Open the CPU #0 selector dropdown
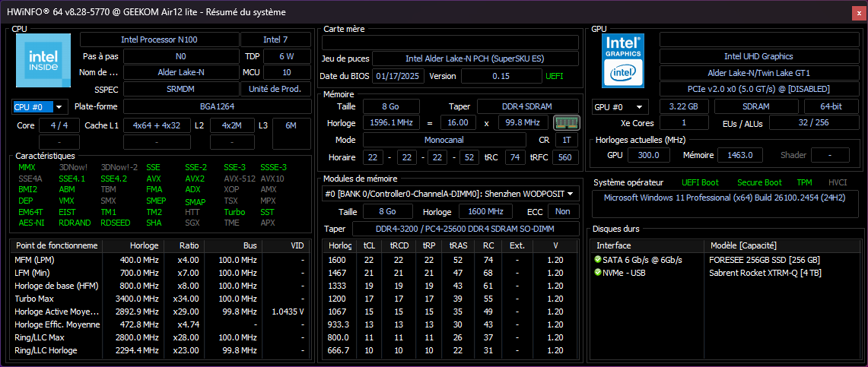Image resolution: width=868 pixels, height=367 pixels. point(39,106)
